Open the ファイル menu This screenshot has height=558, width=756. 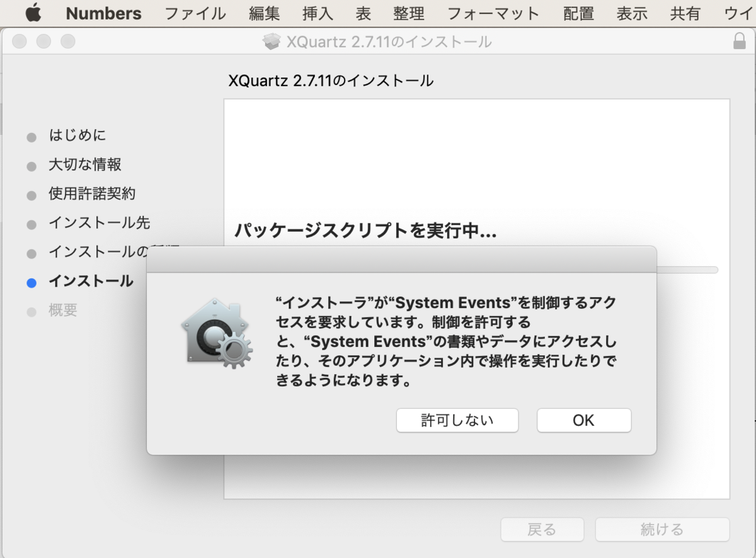tap(195, 13)
